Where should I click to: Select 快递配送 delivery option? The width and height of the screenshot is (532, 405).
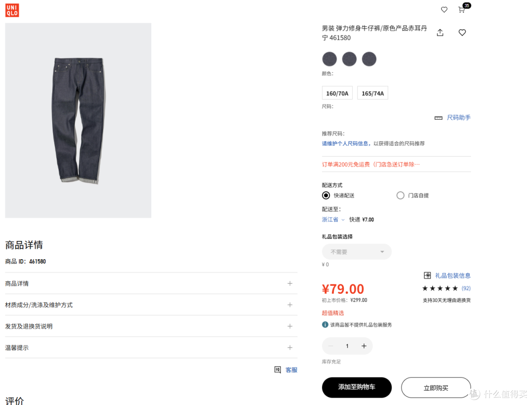[326, 196]
